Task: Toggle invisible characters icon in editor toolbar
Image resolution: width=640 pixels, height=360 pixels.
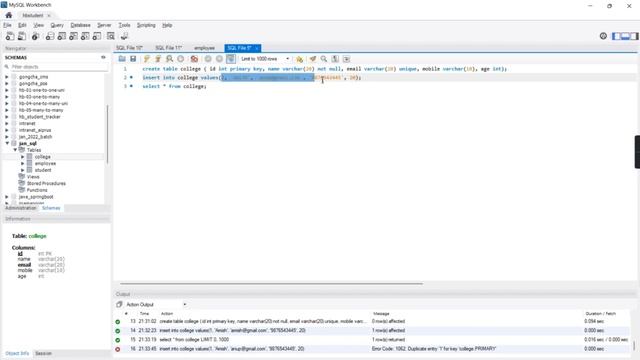Action: [335, 59]
